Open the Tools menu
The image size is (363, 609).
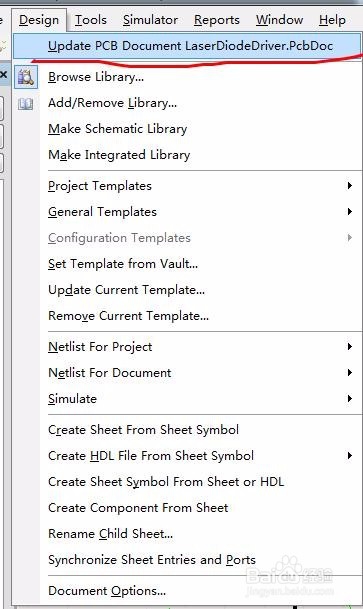[x=91, y=20]
